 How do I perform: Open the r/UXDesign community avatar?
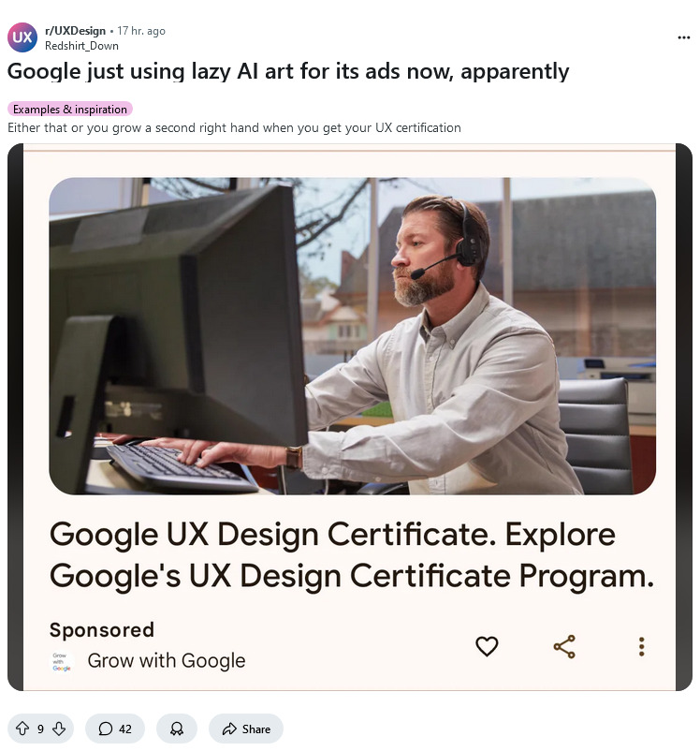click(22, 37)
